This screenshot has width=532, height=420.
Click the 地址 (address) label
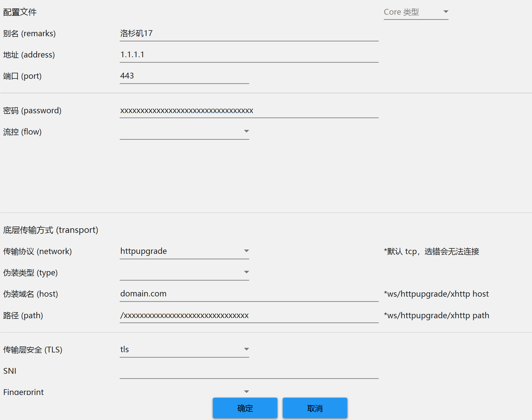coord(29,55)
